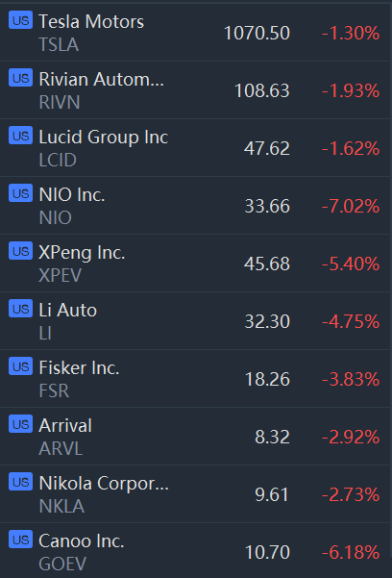Viewport: 392px width, 578px height.
Task: Click the US badge beside Tesla Motors
Action: point(20,20)
